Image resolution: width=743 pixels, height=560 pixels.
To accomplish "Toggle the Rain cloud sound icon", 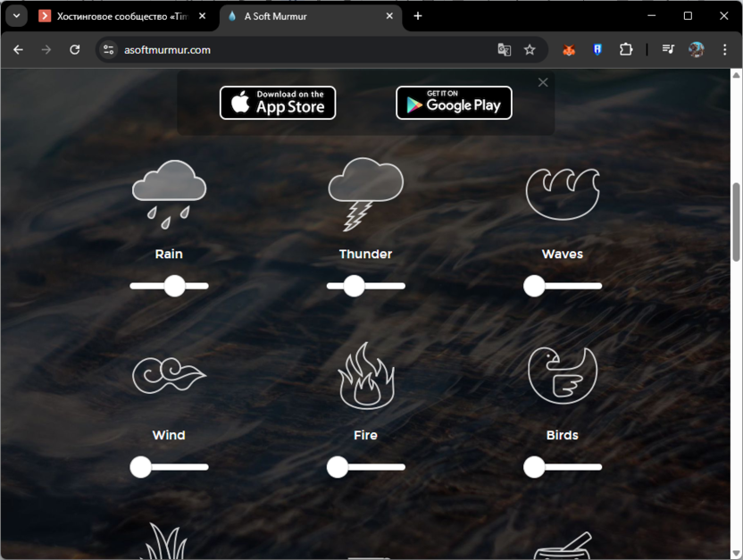I will [169, 195].
